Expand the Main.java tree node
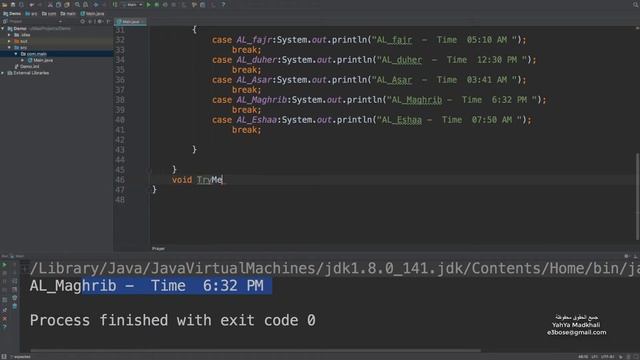Image resolution: width=640 pixels, height=360 pixels. tap(22, 60)
